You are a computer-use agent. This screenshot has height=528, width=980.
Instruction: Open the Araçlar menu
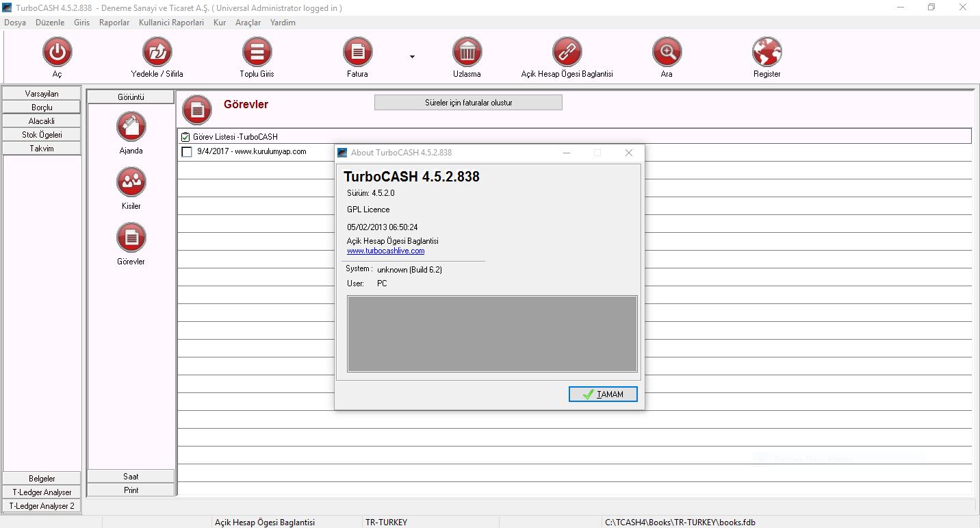click(x=248, y=23)
